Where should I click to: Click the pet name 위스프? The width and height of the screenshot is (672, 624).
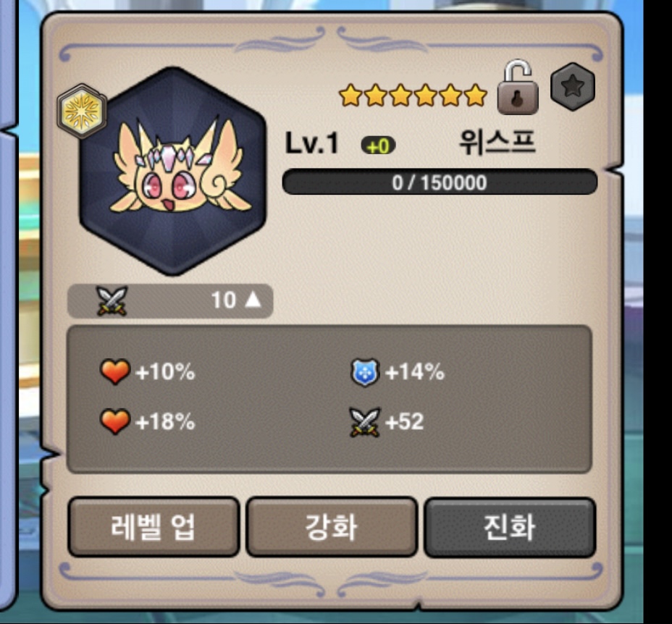(497, 143)
